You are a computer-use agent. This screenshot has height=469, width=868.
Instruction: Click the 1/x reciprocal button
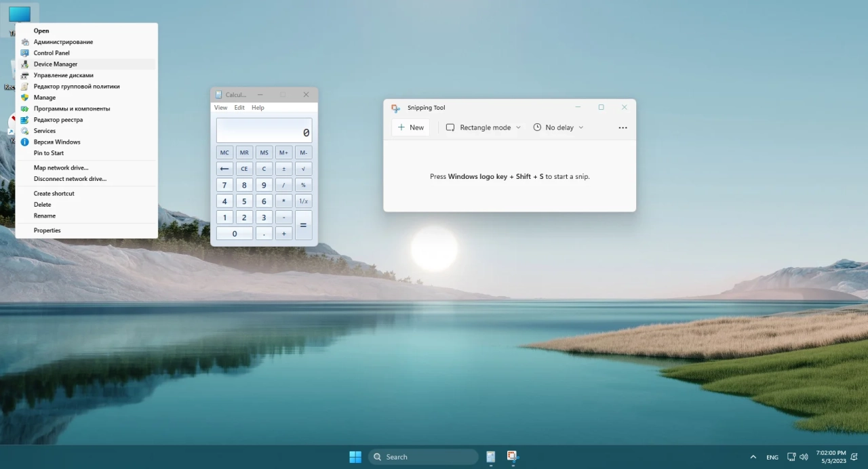click(x=304, y=201)
